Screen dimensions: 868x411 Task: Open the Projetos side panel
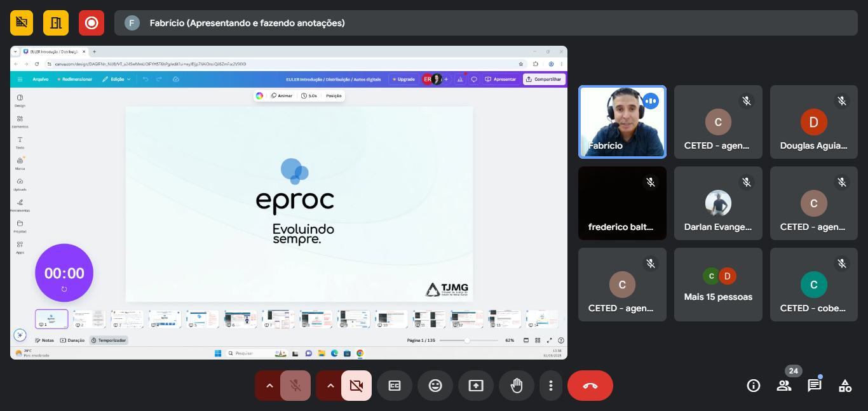pos(20,226)
